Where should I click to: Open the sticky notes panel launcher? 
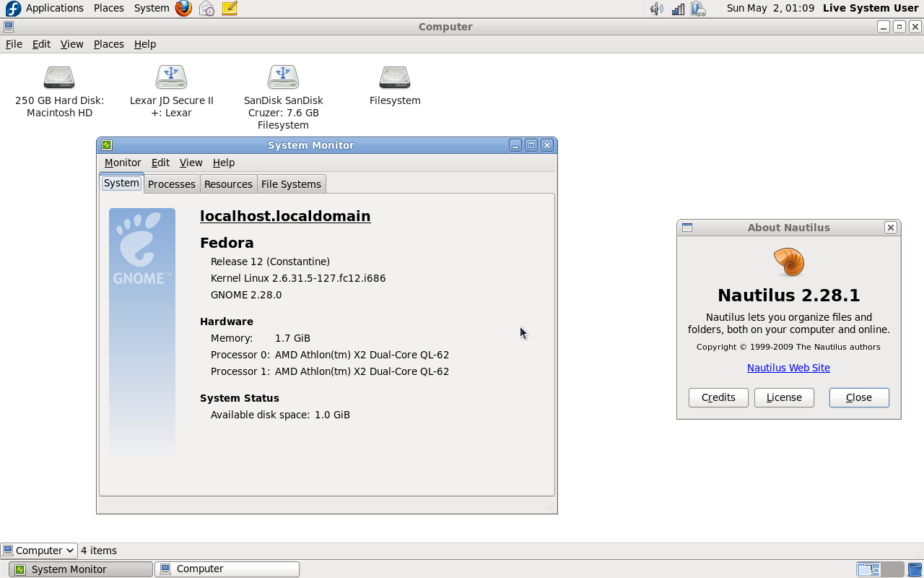click(x=230, y=9)
